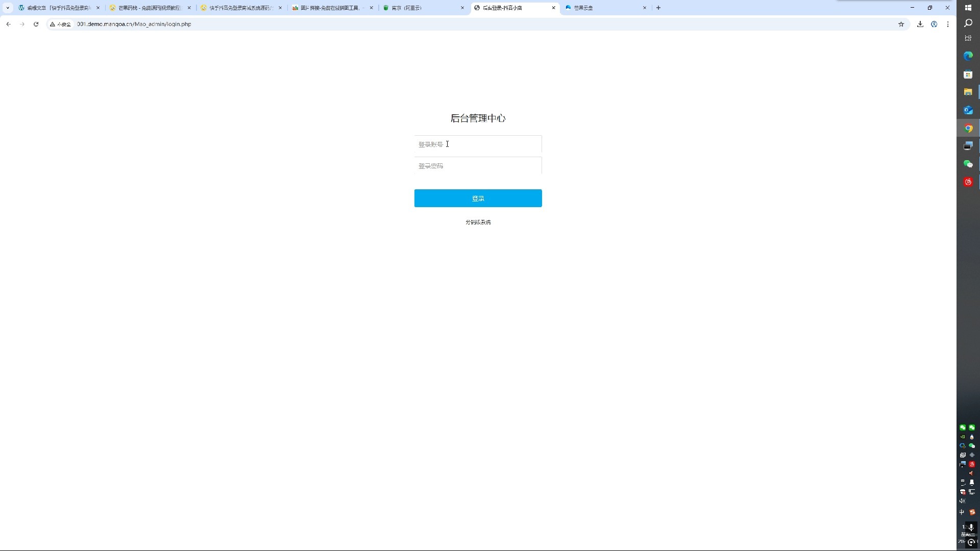
Task: Click the Windows Start button
Action: point(968,8)
